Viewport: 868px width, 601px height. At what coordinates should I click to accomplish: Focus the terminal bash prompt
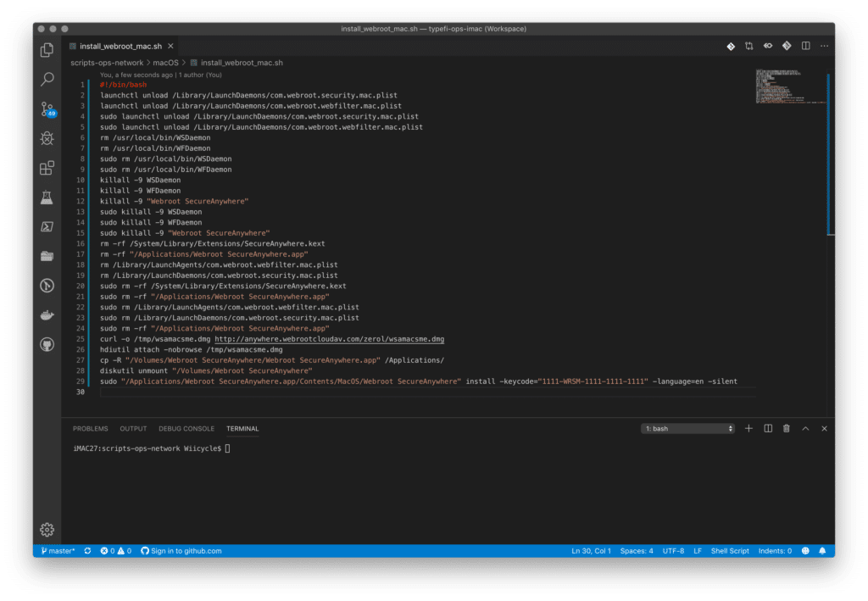pyautogui.click(x=151, y=448)
